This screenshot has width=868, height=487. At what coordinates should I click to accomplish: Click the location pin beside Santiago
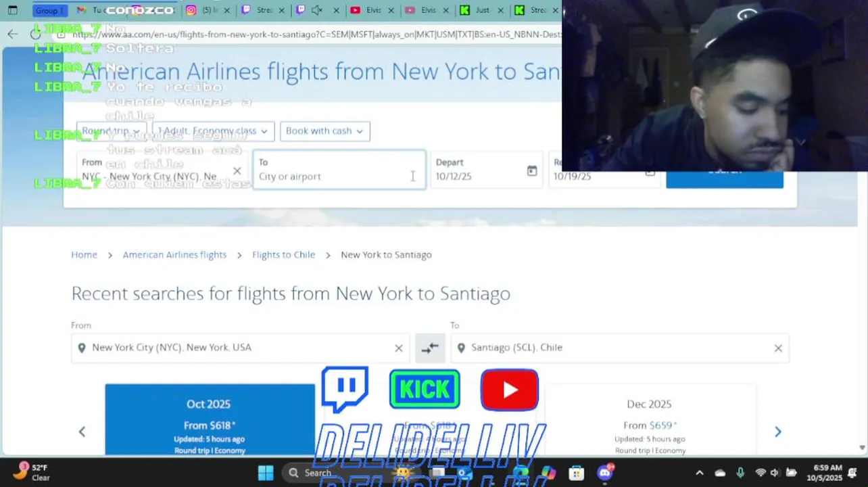461,348
